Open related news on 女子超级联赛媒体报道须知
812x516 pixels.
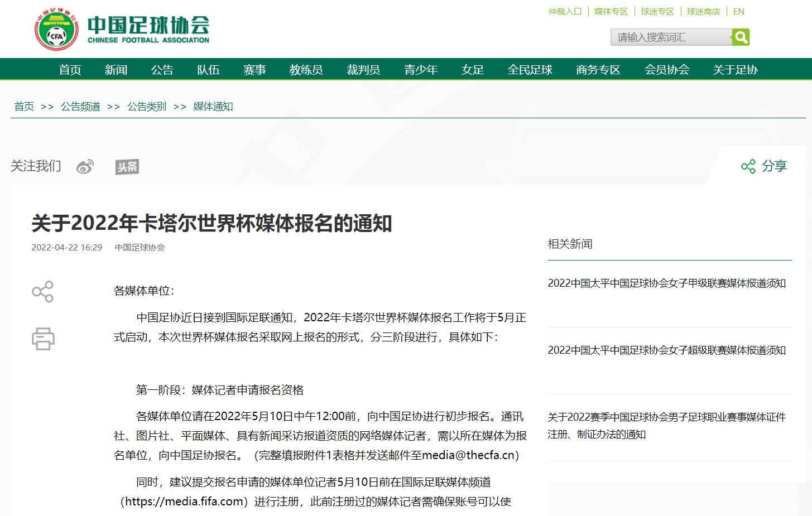[667, 350]
